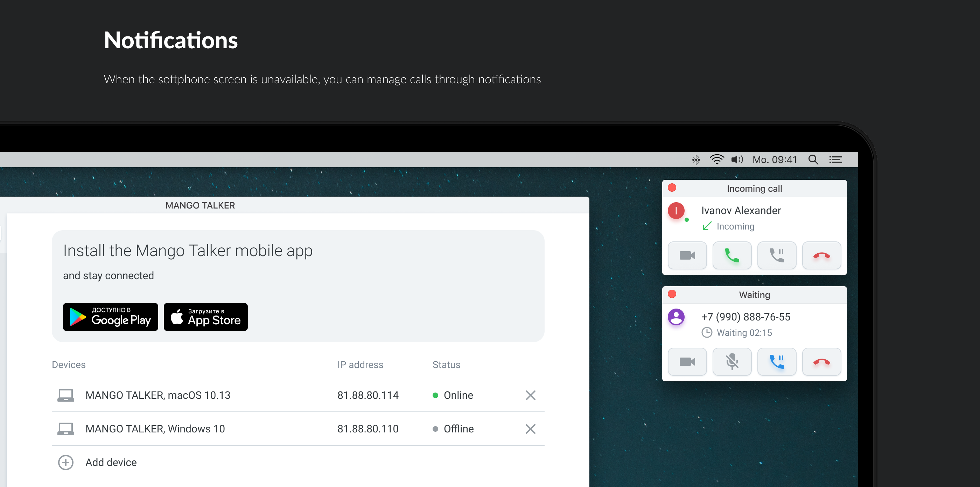
Task: Click the MANGO TALKER window title
Action: click(200, 206)
